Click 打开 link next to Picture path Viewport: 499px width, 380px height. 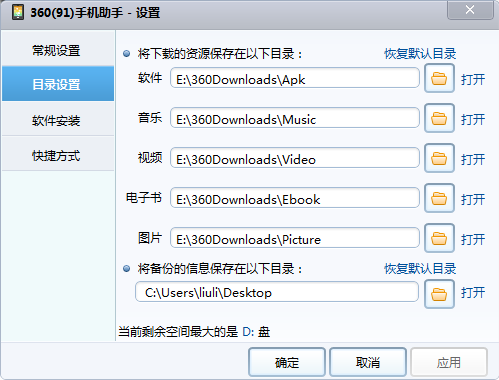pos(473,239)
